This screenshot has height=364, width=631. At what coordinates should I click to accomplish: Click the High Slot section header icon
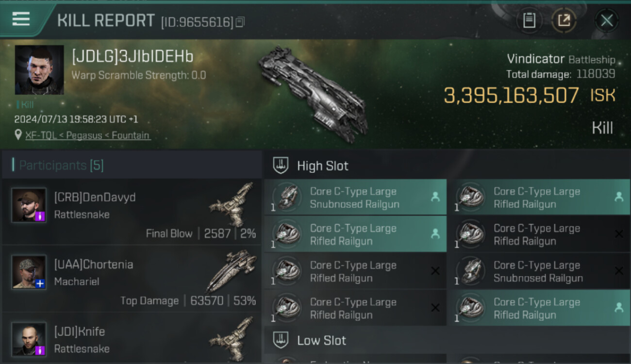click(x=281, y=165)
